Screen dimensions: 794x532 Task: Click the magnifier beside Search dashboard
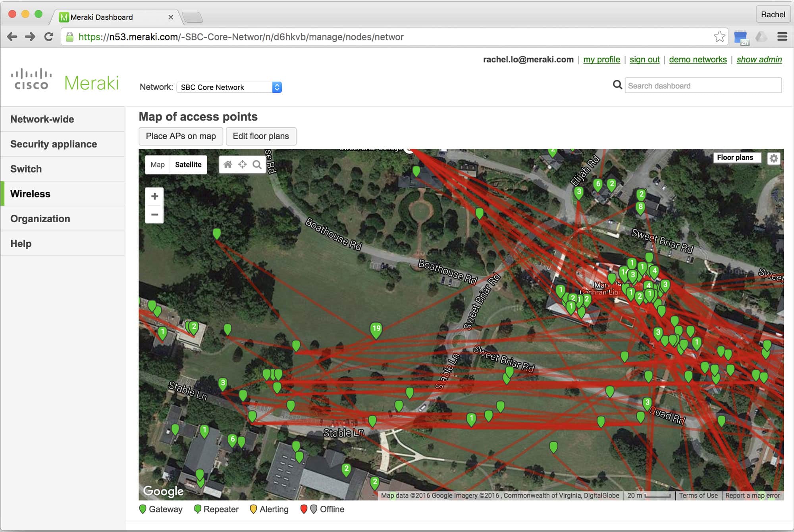(617, 85)
